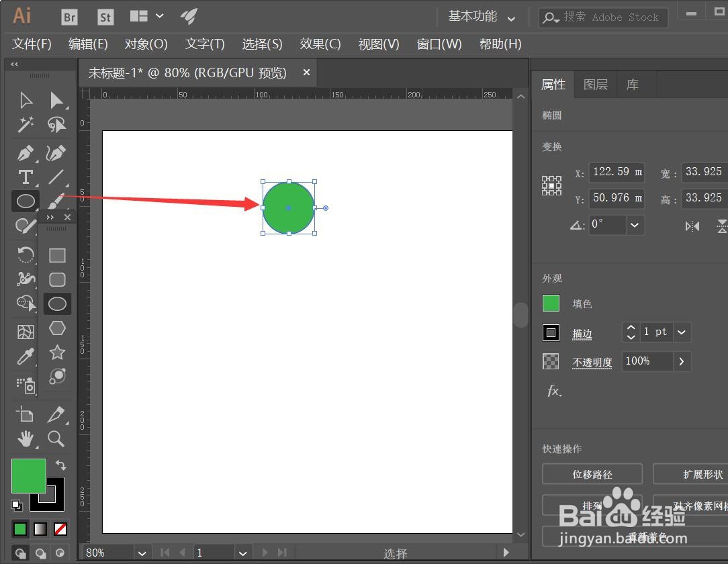
Task: Choose Flare tool in the flyout panel
Action: click(57, 377)
